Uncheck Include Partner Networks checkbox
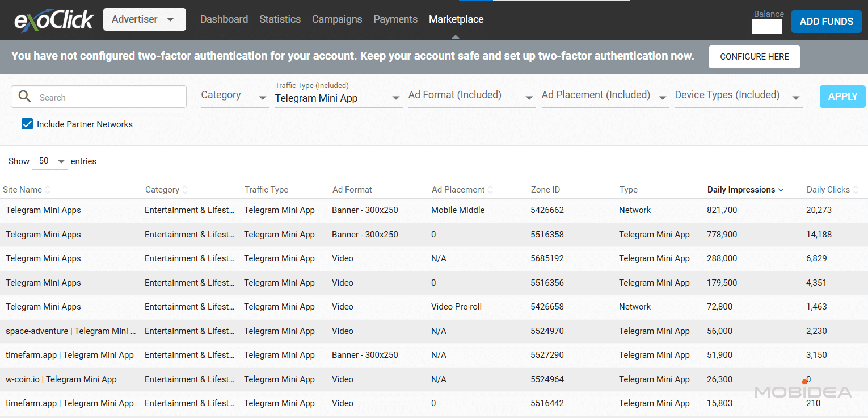Viewport: 868px width, 418px height. (x=27, y=124)
